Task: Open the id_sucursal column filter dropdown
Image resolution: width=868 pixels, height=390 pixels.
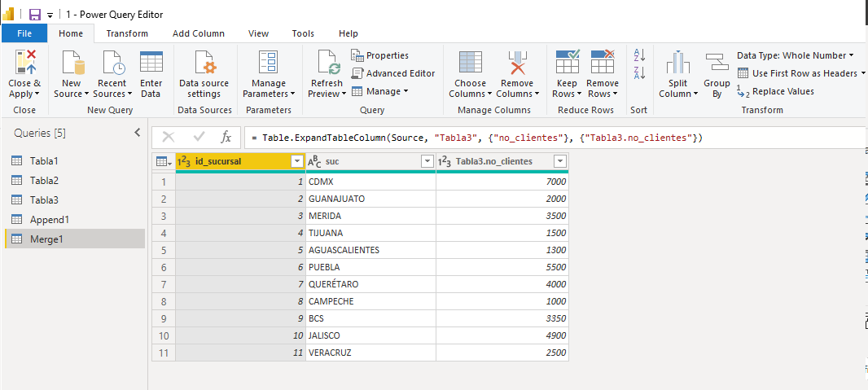Action: click(x=296, y=161)
